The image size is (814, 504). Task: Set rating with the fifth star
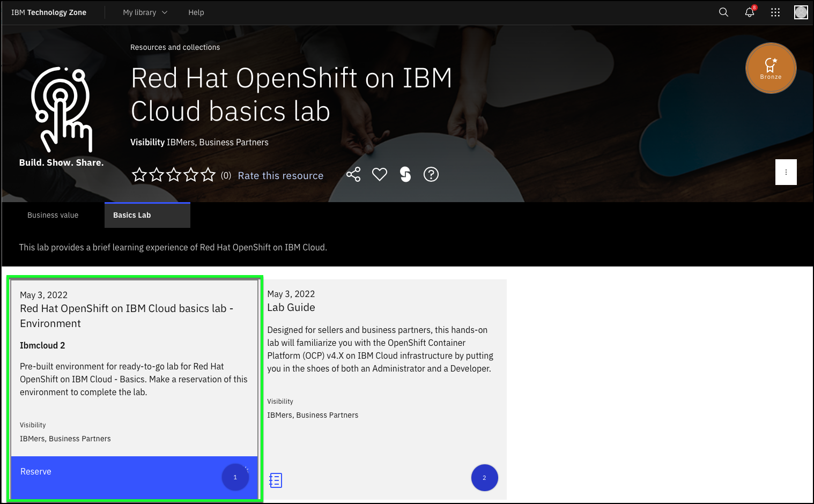tap(208, 175)
